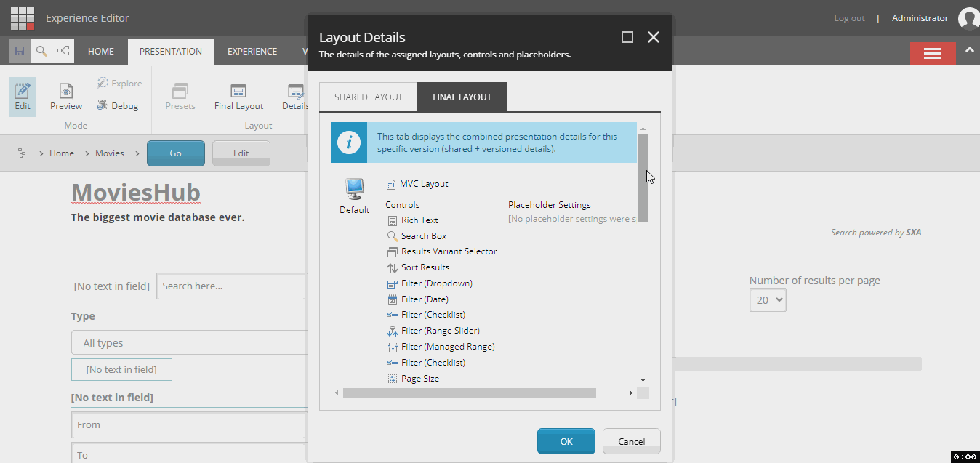Click the Search here input field

pos(231,286)
